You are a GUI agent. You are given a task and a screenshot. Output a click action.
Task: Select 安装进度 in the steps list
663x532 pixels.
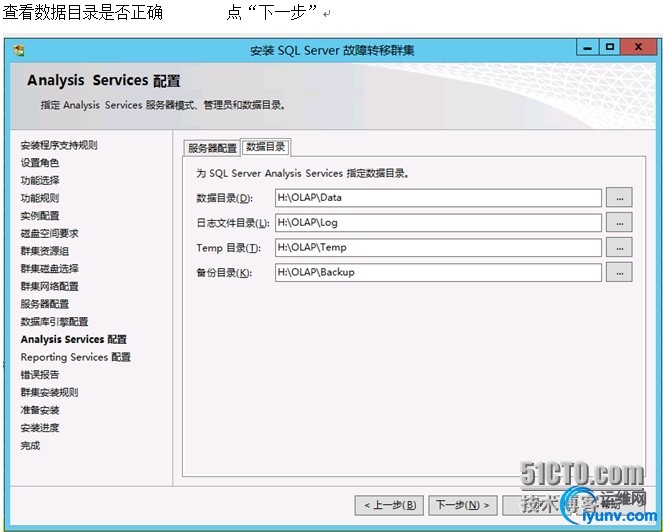40,428
